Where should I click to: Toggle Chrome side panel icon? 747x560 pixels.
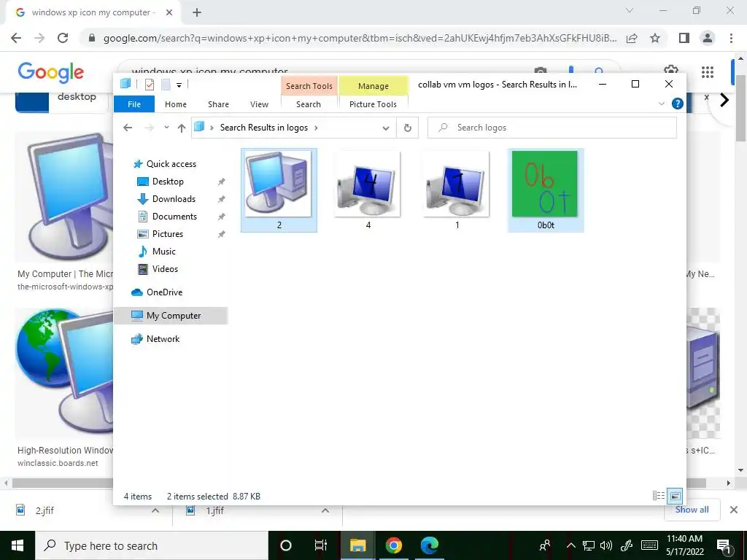tap(684, 38)
